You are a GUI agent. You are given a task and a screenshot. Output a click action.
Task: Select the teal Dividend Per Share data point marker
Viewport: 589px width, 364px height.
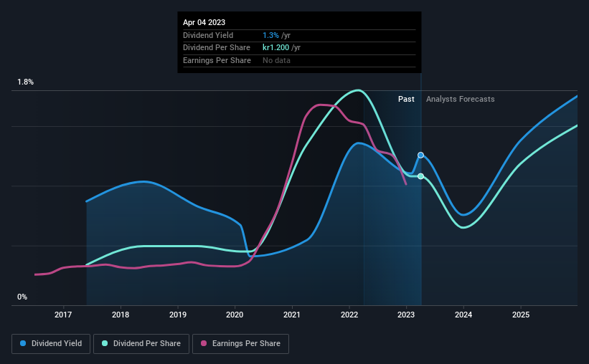click(x=420, y=176)
